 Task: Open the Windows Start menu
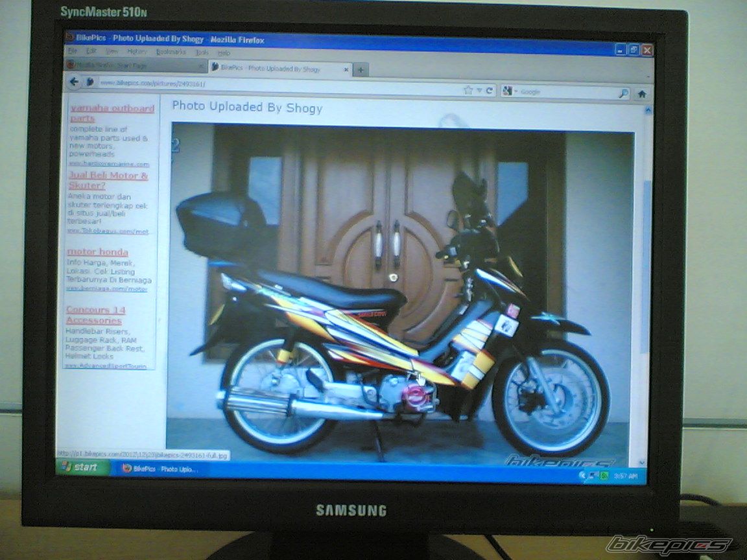click(x=81, y=467)
